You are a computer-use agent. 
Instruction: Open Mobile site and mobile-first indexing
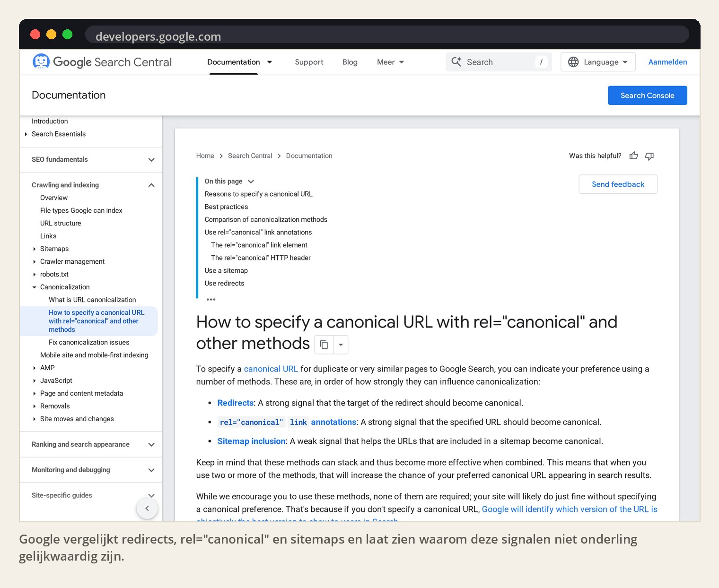(94, 355)
